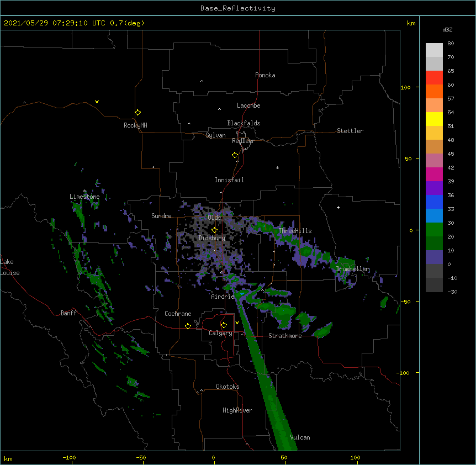Click the white plus marker east of ThreeHills
Viewport: 476px width, 465px height.
[338, 207]
